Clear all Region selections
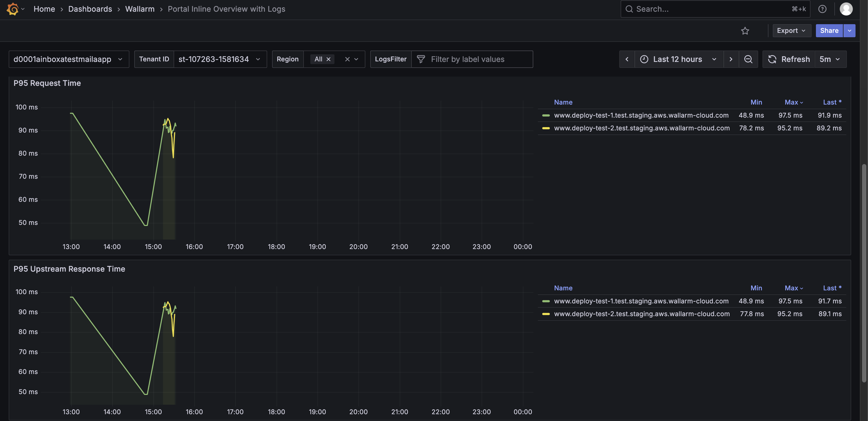868x421 pixels. tap(347, 59)
